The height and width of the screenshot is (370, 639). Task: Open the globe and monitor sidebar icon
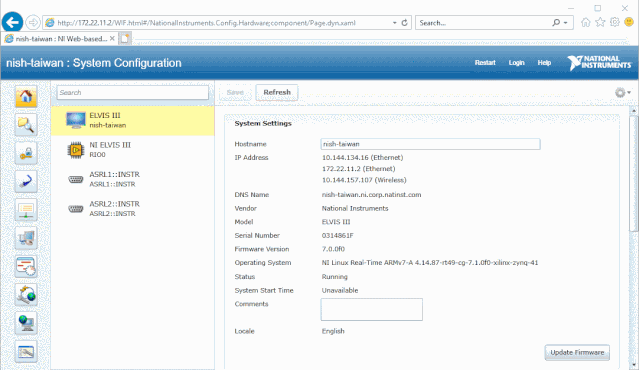[x=26, y=323]
